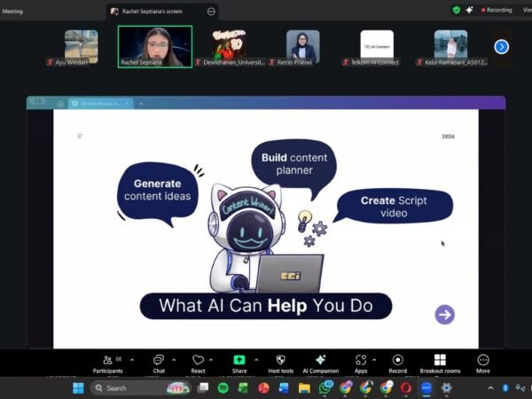532x399 pixels.
Task: Open the React menu
Action: [198, 364]
